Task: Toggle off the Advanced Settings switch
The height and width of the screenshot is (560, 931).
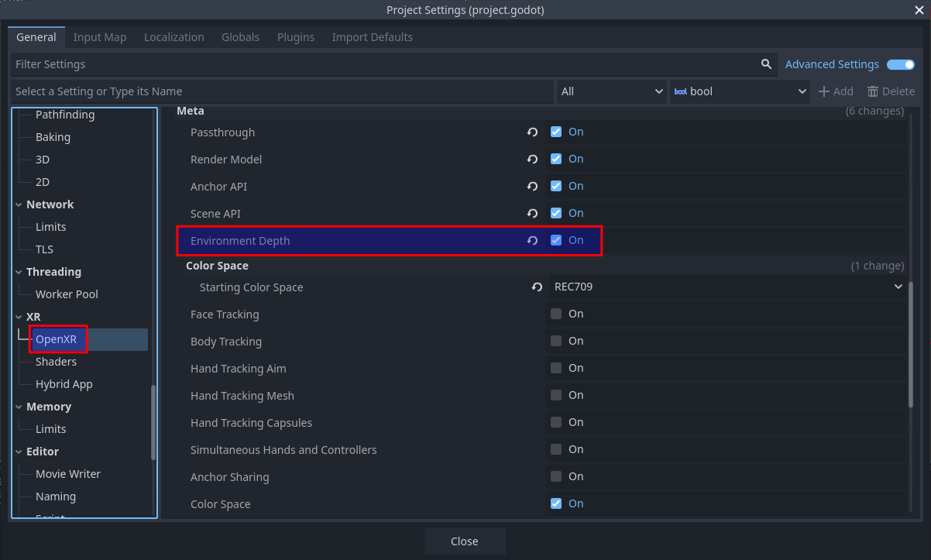Action: click(900, 64)
